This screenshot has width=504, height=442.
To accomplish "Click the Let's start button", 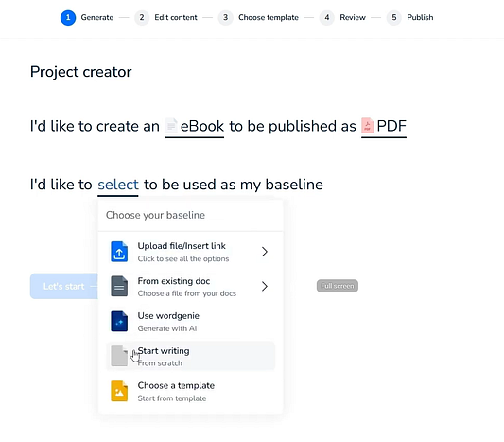I will click(x=64, y=286).
